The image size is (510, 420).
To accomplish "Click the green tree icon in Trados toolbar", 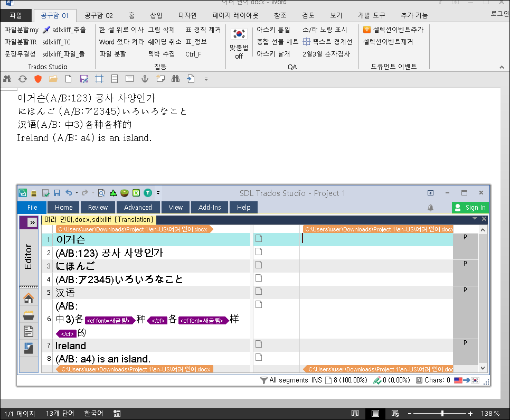I will click(x=113, y=193).
